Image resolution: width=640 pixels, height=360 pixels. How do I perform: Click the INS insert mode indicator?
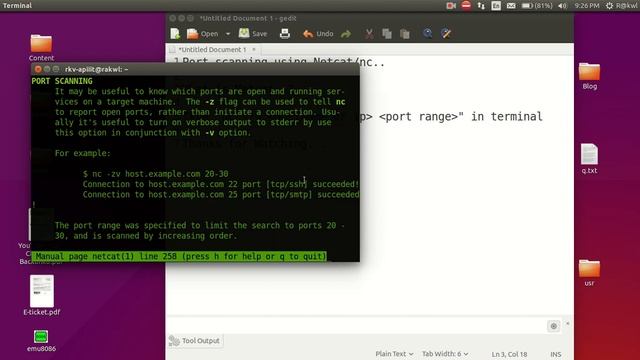[556, 354]
